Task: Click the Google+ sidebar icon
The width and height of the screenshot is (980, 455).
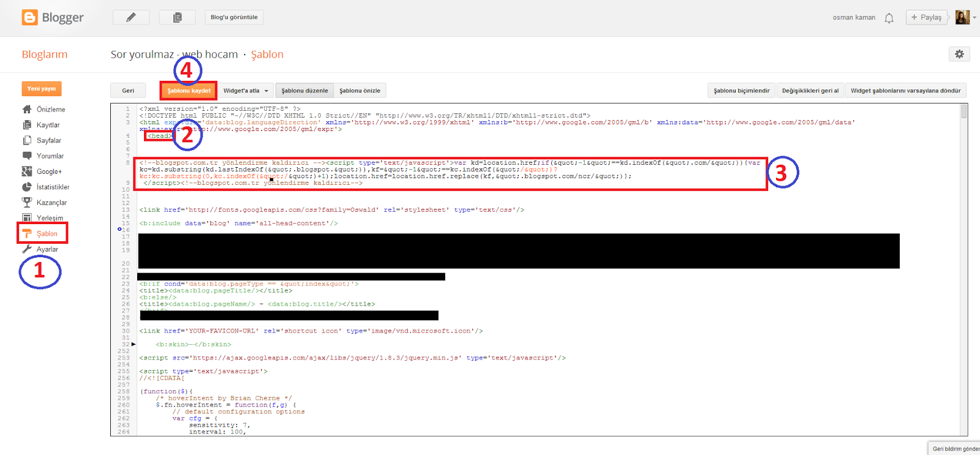Action: (27, 171)
